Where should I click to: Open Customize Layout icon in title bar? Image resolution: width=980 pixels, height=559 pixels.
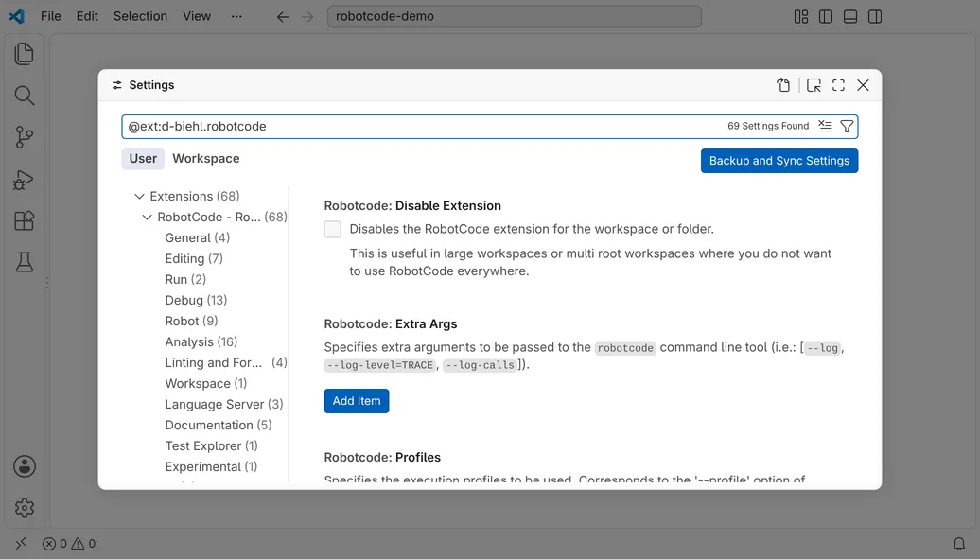click(x=800, y=17)
